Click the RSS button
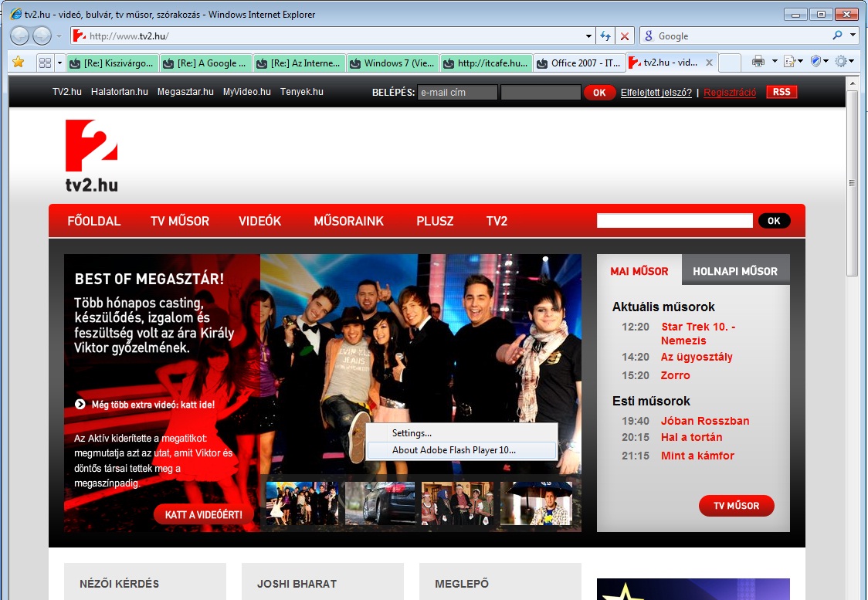The width and height of the screenshot is (868, 600). pos(782,92)
